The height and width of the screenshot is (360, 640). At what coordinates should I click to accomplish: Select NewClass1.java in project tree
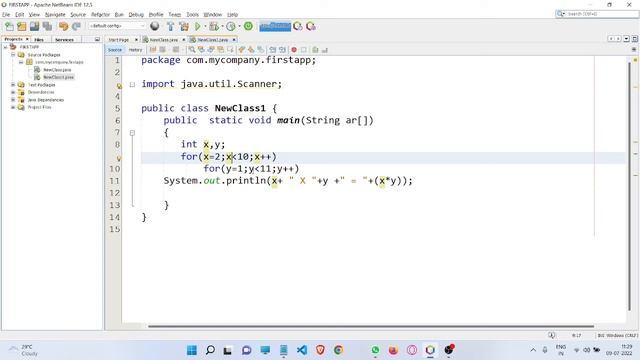coord(58,77)
